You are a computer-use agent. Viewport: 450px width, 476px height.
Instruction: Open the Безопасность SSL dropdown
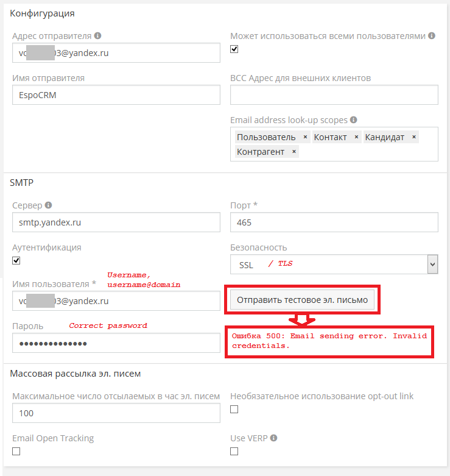pyautogui.click(x=334, y=264)
